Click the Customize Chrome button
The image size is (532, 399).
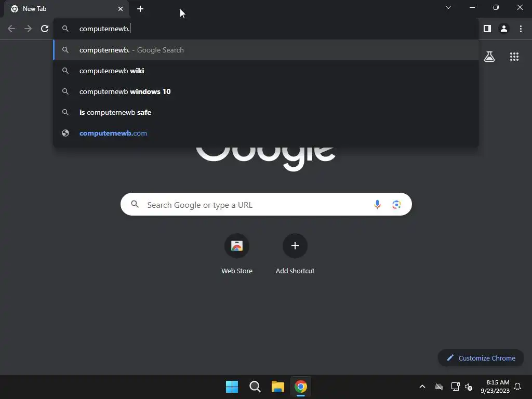click(481, 358)
